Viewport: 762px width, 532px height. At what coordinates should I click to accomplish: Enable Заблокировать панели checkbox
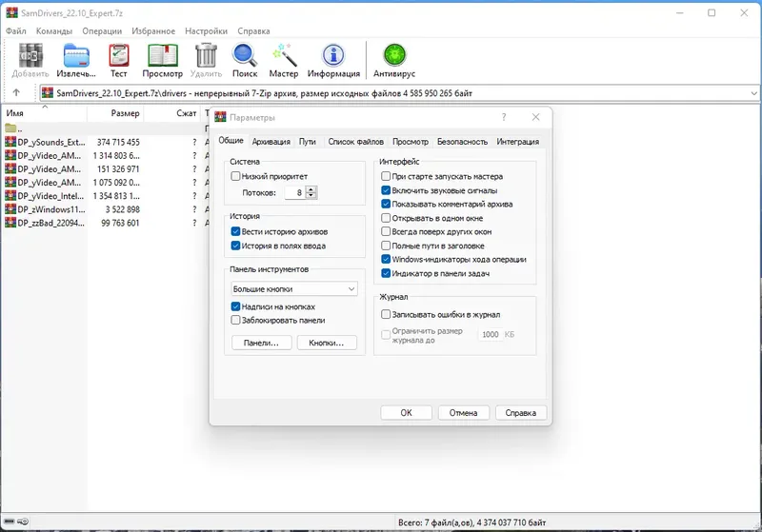click(235, 320)
